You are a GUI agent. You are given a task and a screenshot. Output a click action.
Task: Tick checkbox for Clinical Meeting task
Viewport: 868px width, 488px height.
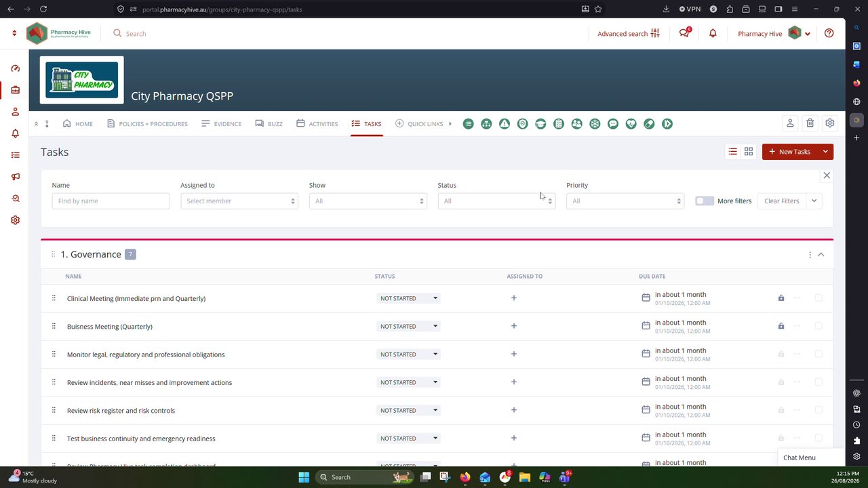point(818,298)
